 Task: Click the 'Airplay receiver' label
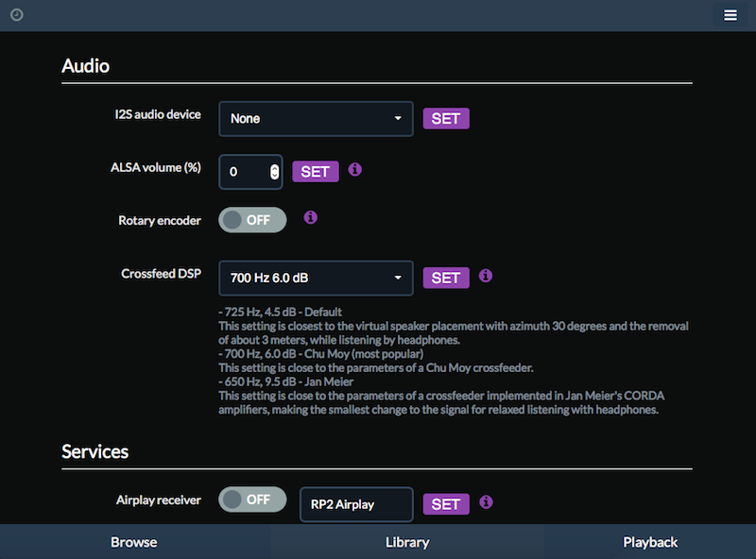click(x=159, y=500)
